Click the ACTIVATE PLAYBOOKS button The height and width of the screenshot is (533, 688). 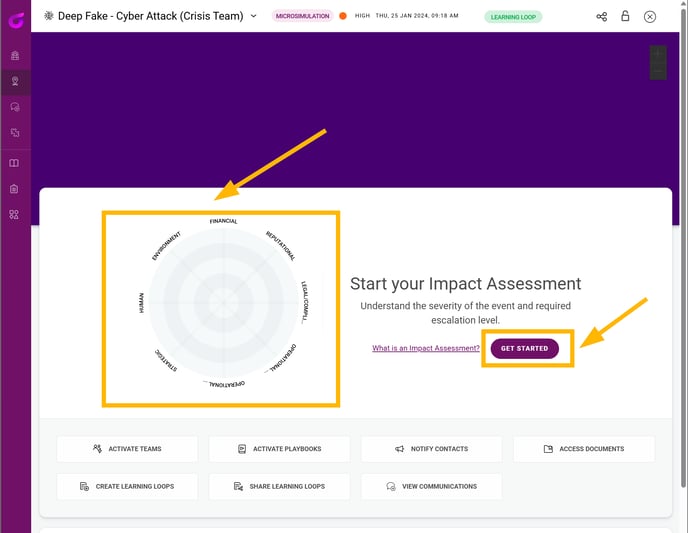click(280, 449)
